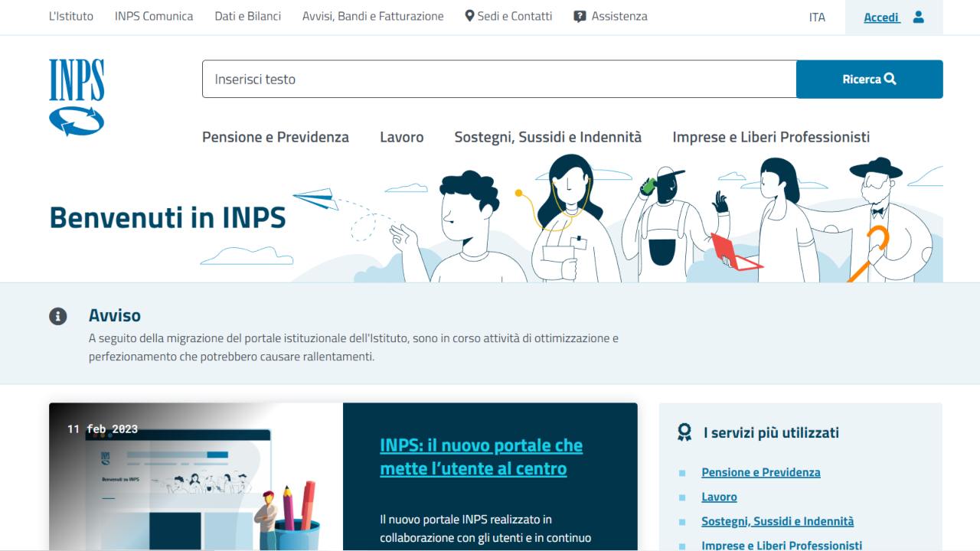Open Lavoro main navigation item

(402, 137)
